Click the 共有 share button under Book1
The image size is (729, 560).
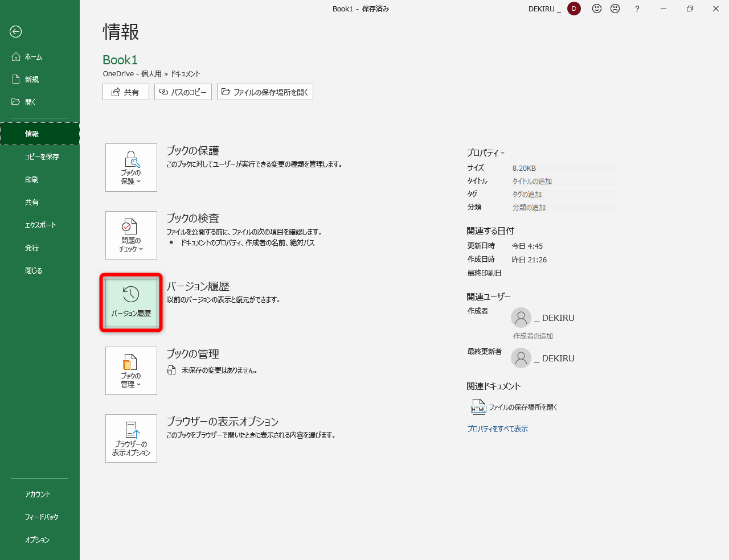126,92
